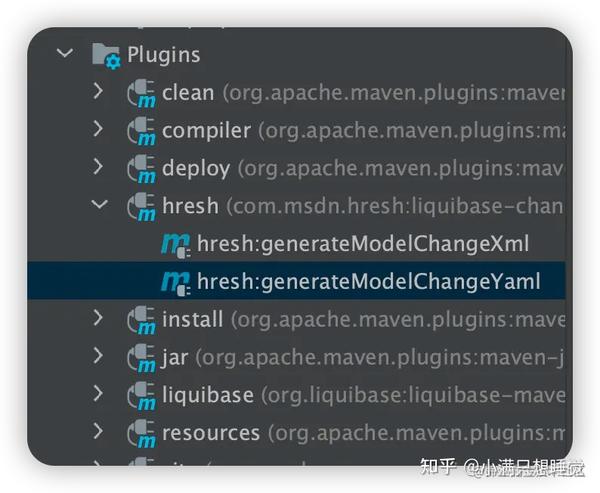The height and width of the screenshot is (493, 600).
Task: Click the install plugin icon
Action: tap(141, 320)
